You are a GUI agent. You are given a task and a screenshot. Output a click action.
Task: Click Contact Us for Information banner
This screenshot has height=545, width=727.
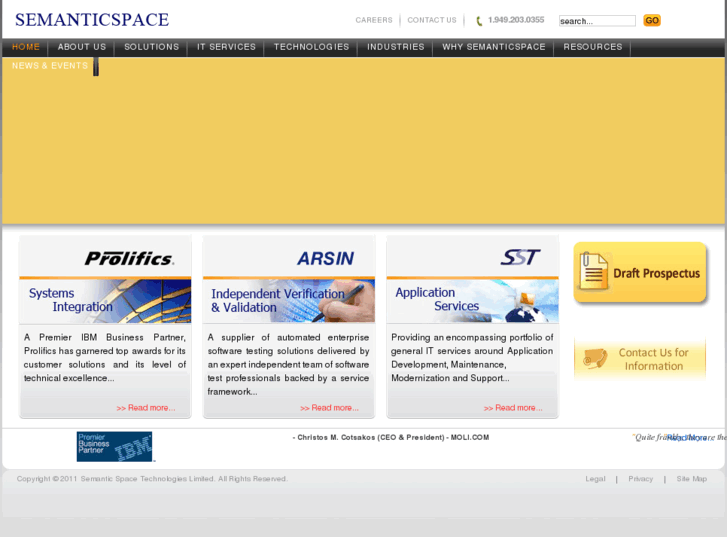click(x=640, y=359)
